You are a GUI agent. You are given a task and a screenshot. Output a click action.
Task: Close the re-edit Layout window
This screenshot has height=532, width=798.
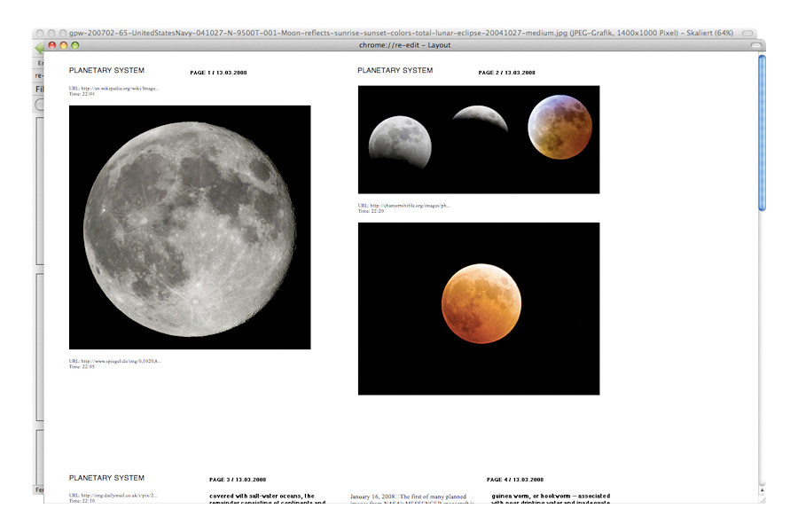click(51, 44)
